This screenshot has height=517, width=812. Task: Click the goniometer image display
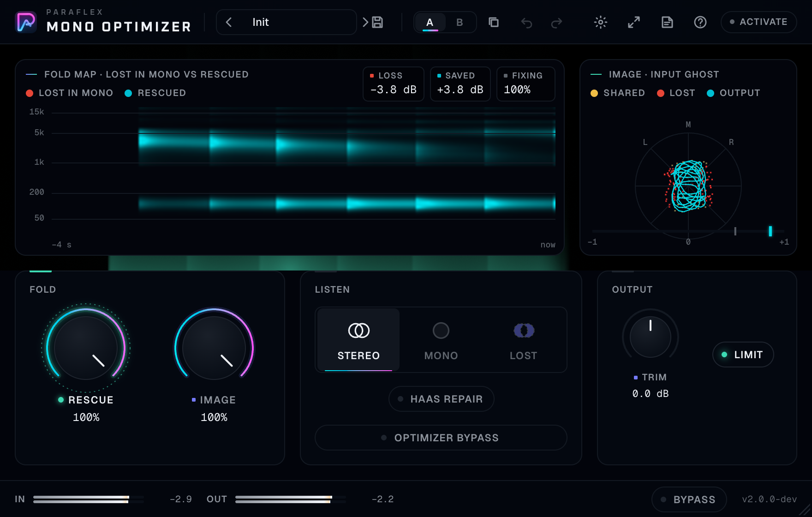point(688,186)
